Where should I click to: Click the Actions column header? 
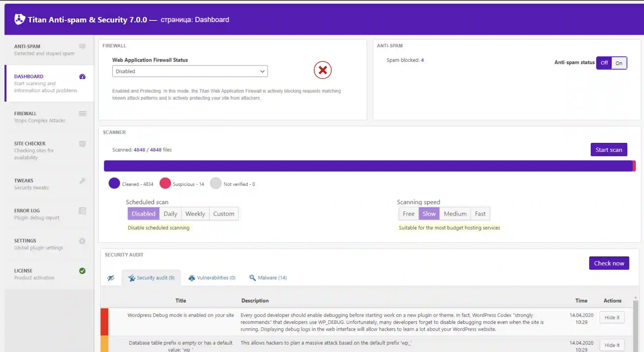(x=612, y=301)
